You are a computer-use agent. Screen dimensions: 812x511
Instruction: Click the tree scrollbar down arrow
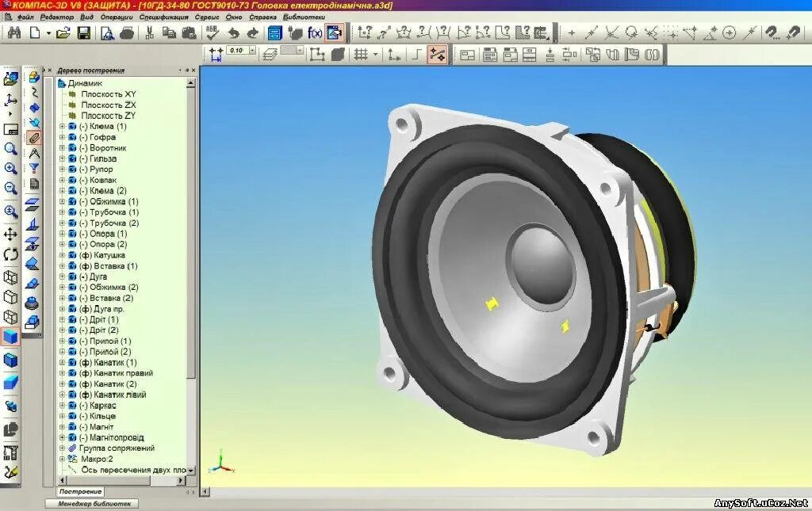click(191, 471)
